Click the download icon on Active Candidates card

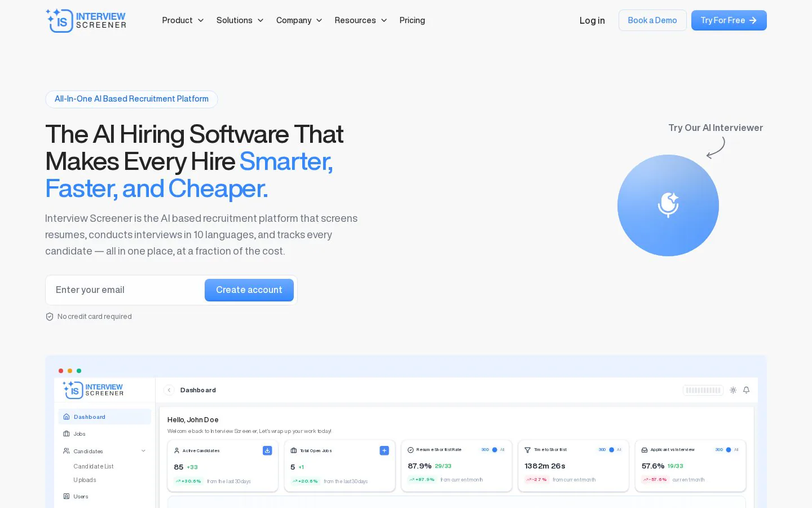pyautogui.click(x=267, y=450)
